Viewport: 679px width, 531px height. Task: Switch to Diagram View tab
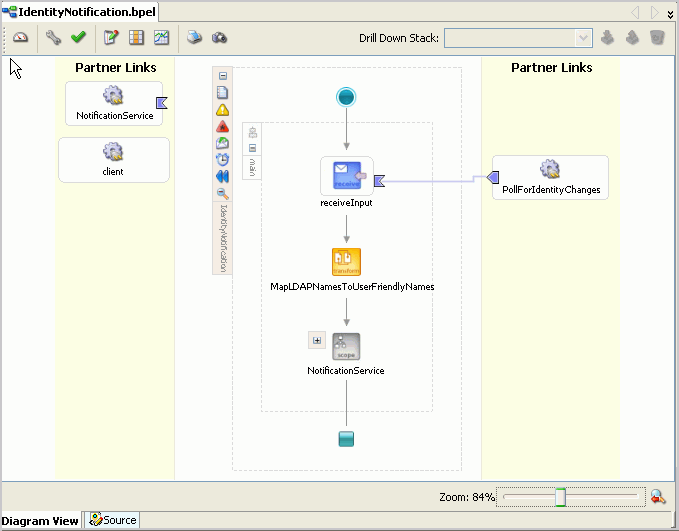pos(40,521)
